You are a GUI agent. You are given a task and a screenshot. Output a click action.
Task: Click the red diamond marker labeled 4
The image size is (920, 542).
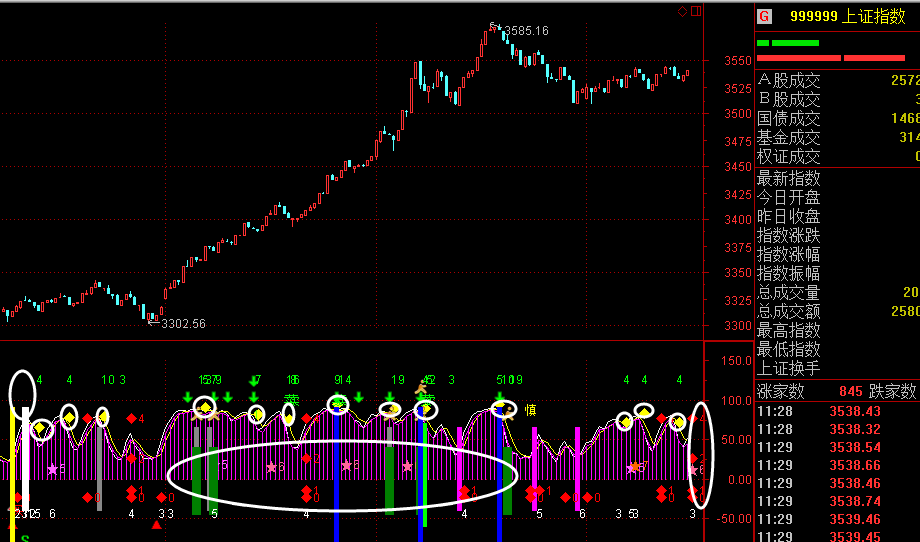point(131,418)
